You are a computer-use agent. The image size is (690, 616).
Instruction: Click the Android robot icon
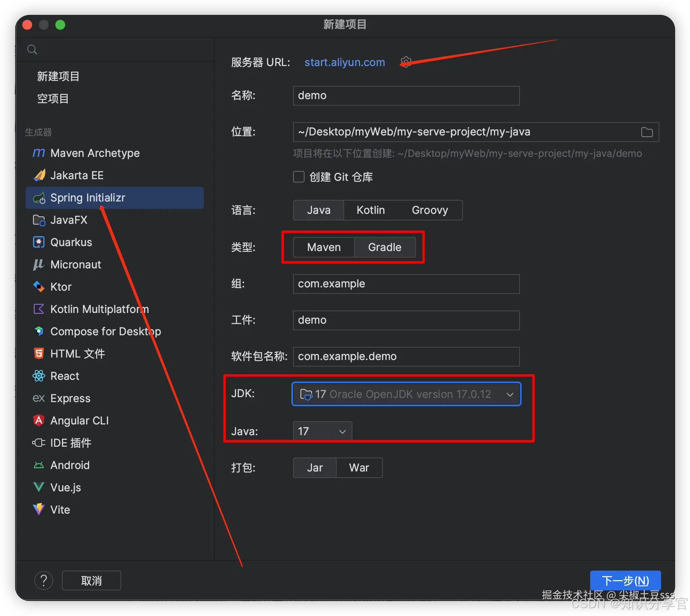[x=39, y=465]
